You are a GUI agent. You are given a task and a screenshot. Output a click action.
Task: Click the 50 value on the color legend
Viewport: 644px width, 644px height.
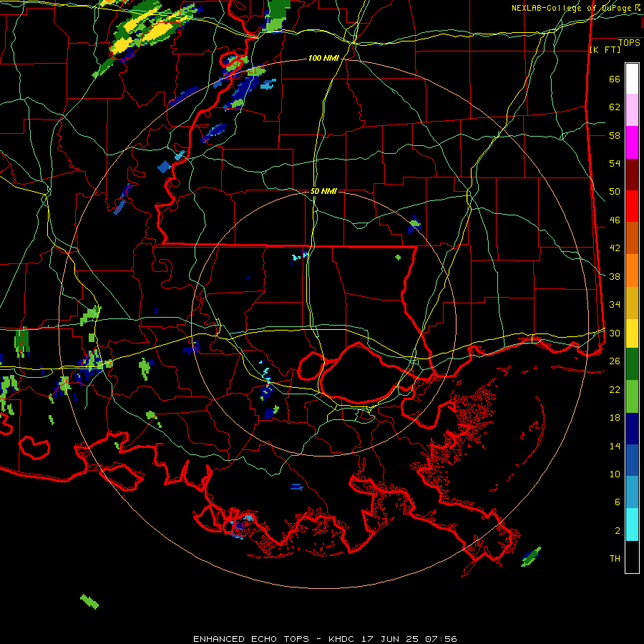pyautogui.click(x=615, y=192)
